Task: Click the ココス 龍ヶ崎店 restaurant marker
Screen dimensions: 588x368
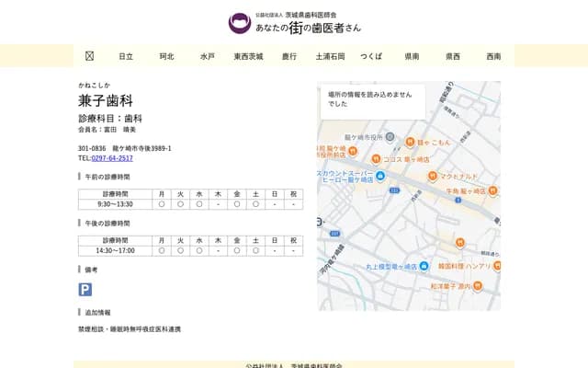Action: click(376, 159)
